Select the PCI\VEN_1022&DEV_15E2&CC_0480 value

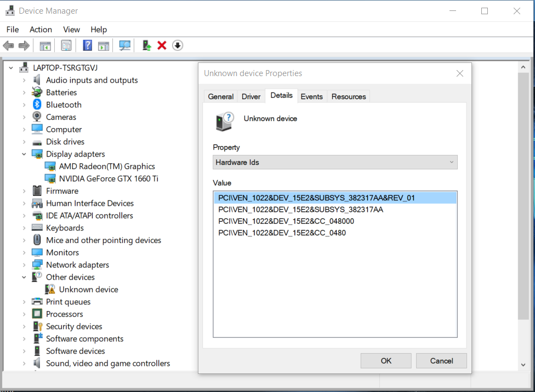[282, 233]
